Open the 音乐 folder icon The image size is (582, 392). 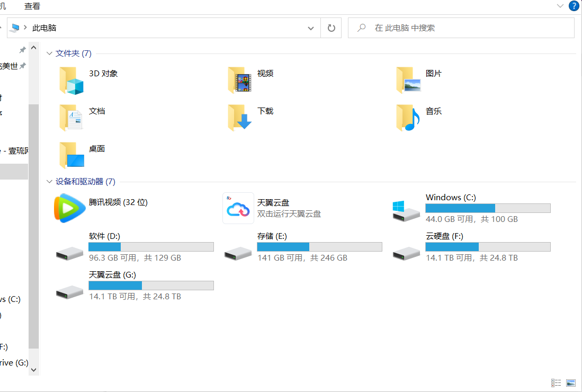408,118
